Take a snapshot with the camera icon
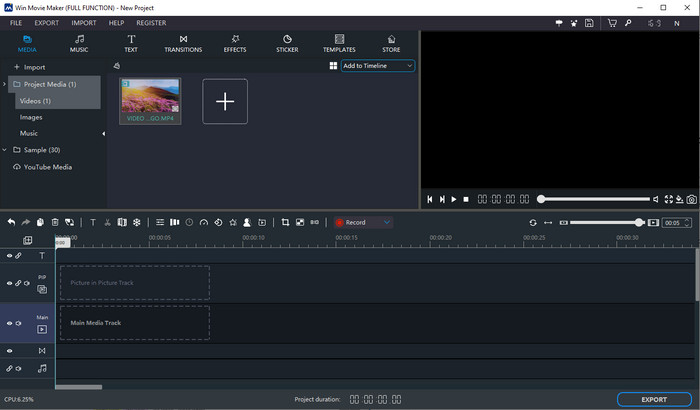 pyautogui.click(x=692, y=199)
